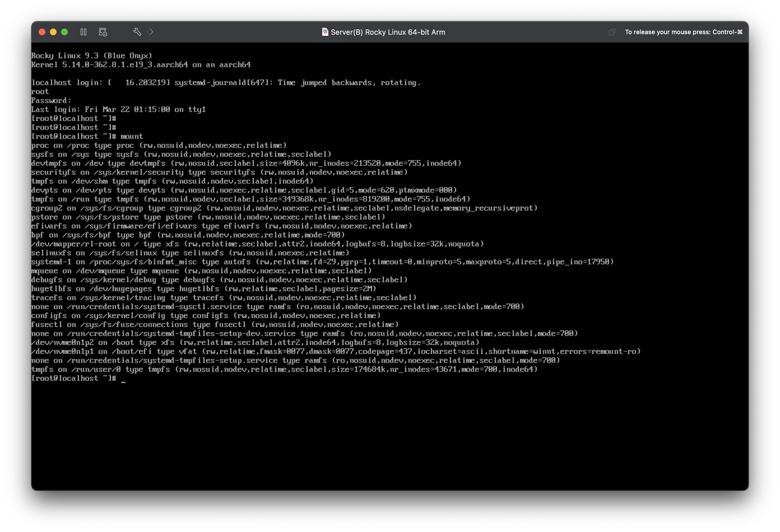Click at the blinking cursor on the last prompt
The height and width of the screenshot is (532, 780).
(123, 379)
